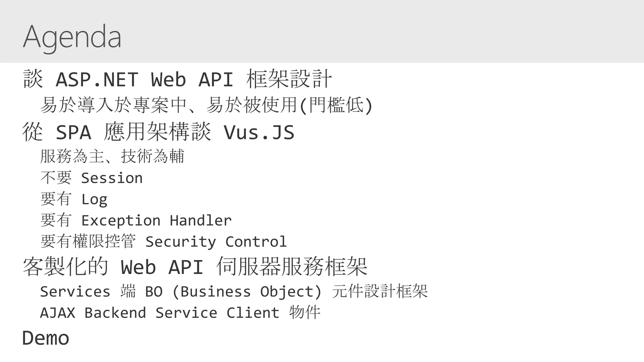Click the 應用架構談 text
644x362 pixels.
[157, 132]
